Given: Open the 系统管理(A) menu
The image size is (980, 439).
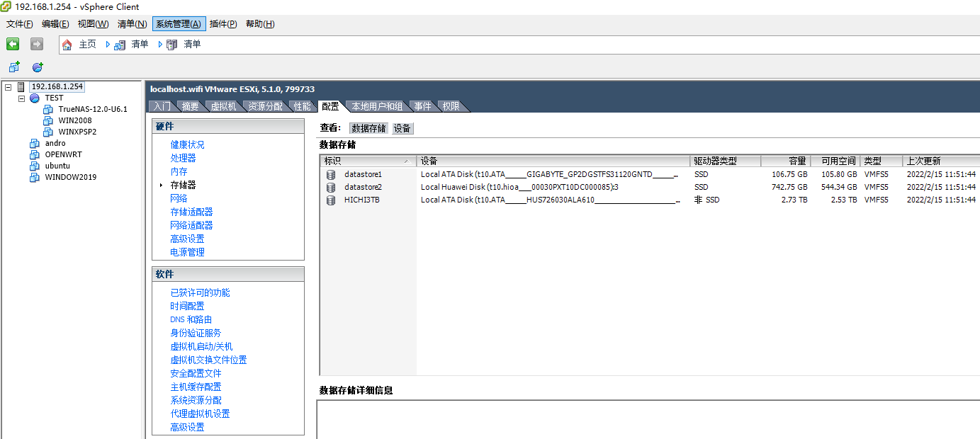Looking at the screenshot, I should click(x=179, y=24).
